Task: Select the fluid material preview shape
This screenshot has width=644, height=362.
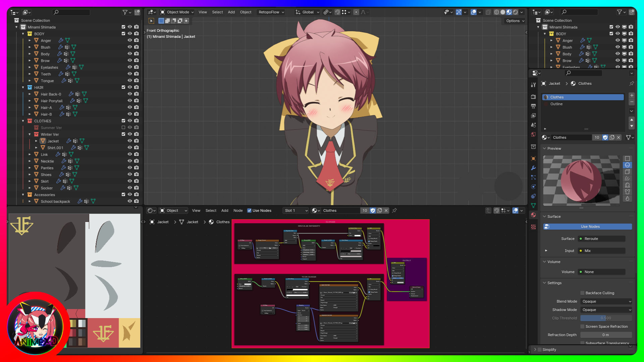Action: (x=627, y=199)
